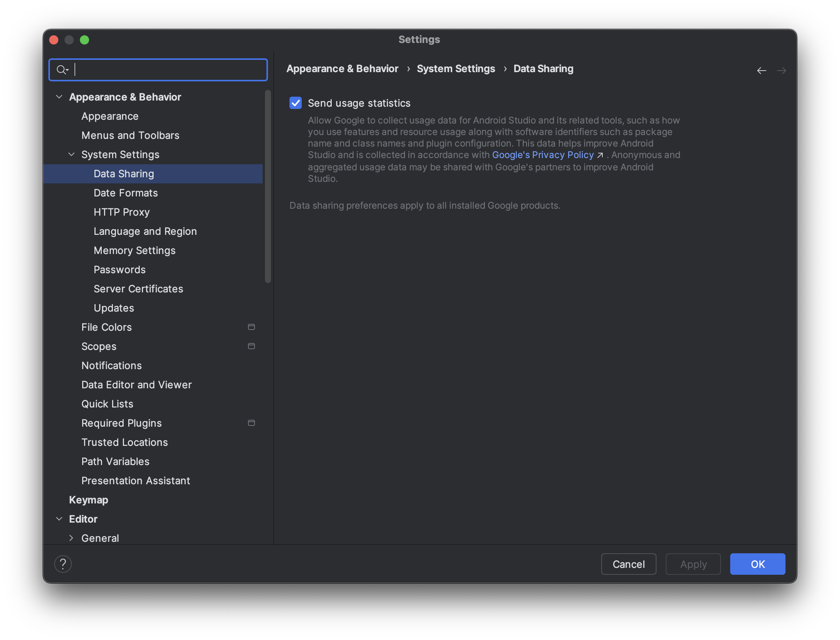
Task: Select the Updates tree item
Action: coord(114,308)
